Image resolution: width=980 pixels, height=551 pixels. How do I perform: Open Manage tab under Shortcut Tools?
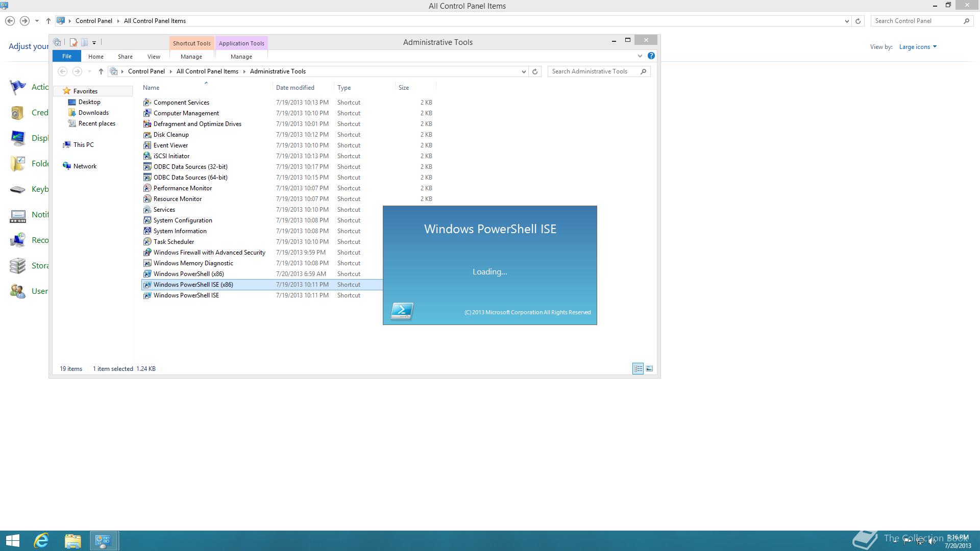pos(191,57)
